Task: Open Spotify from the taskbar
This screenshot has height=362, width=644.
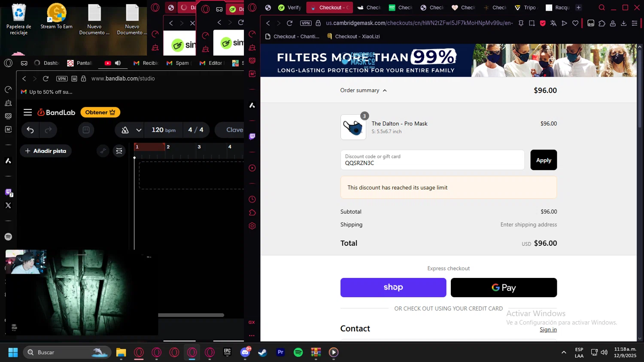Action: (x=298, y=353)
